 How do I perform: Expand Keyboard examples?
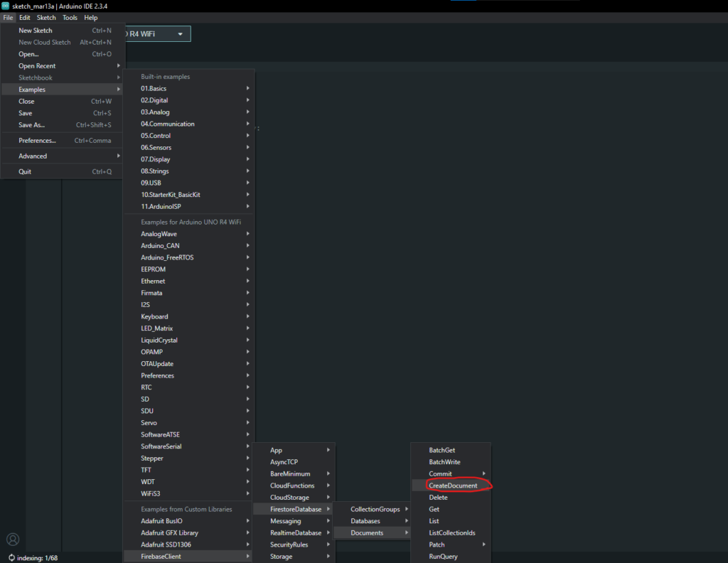189,316
